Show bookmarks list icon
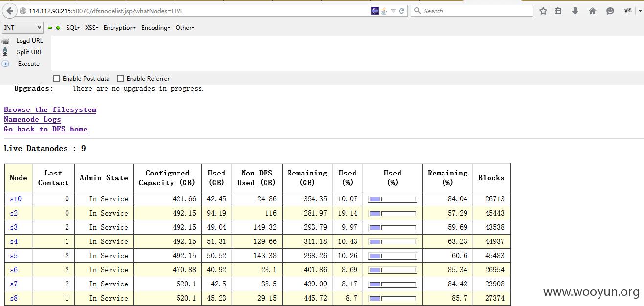This screenshot has width=644, height=306. [x=558, y=11]
